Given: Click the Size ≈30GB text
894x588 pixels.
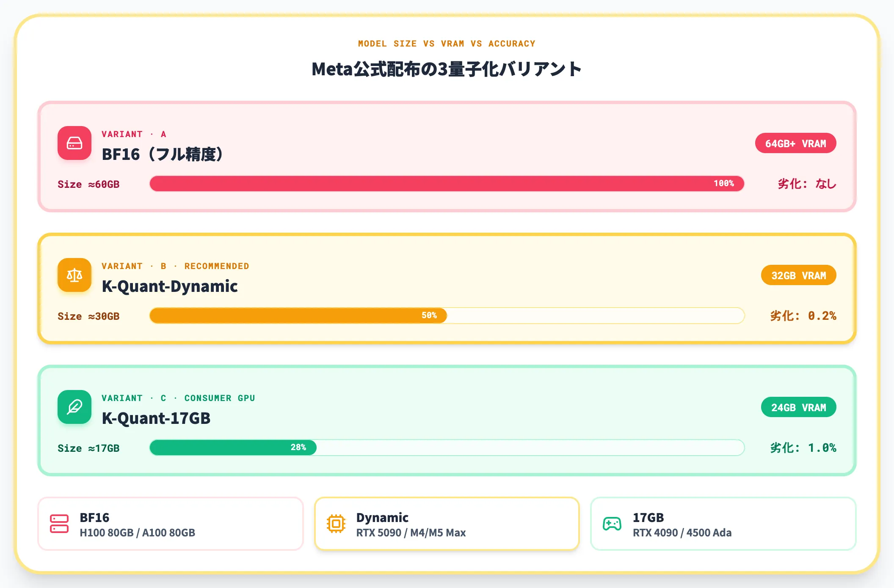Looking at the screenshot, I should (88, 316).
